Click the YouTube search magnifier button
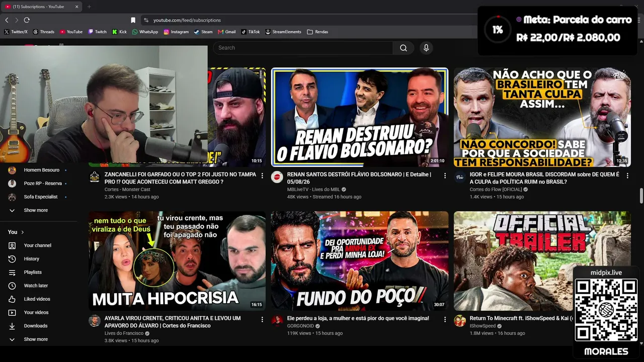Screen dimensions: 644x362 [x=404, y=48]
